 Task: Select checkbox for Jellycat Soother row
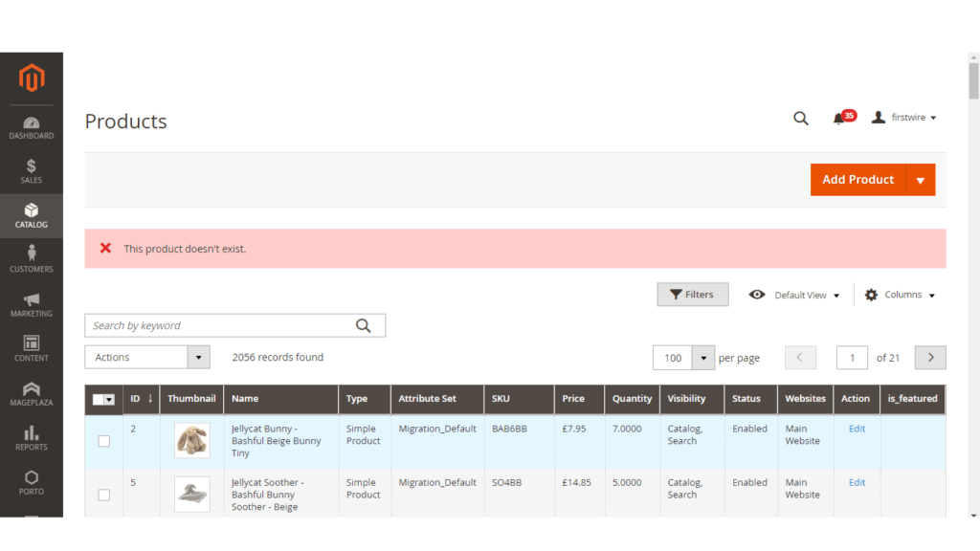click(103, 495)
